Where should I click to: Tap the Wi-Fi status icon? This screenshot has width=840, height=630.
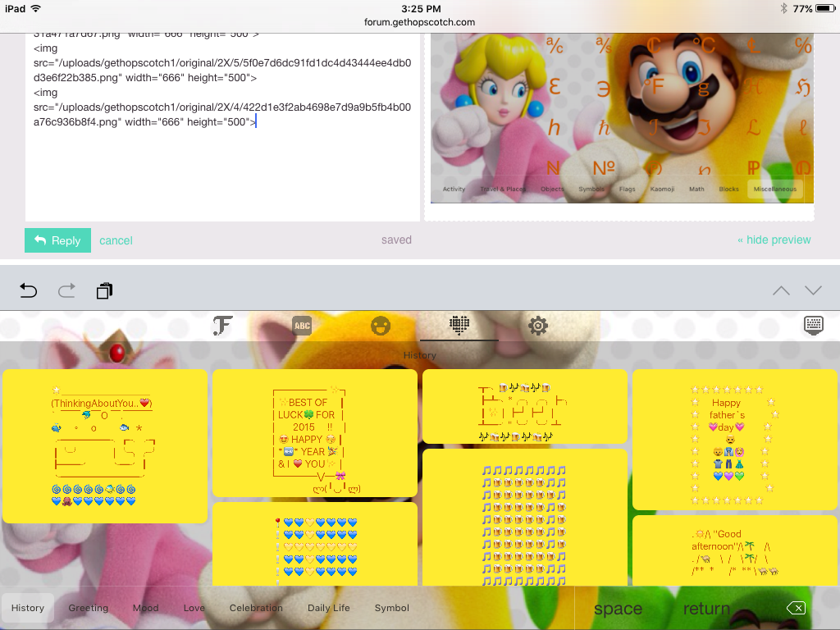pyautogui.click(x=36, y=8)
